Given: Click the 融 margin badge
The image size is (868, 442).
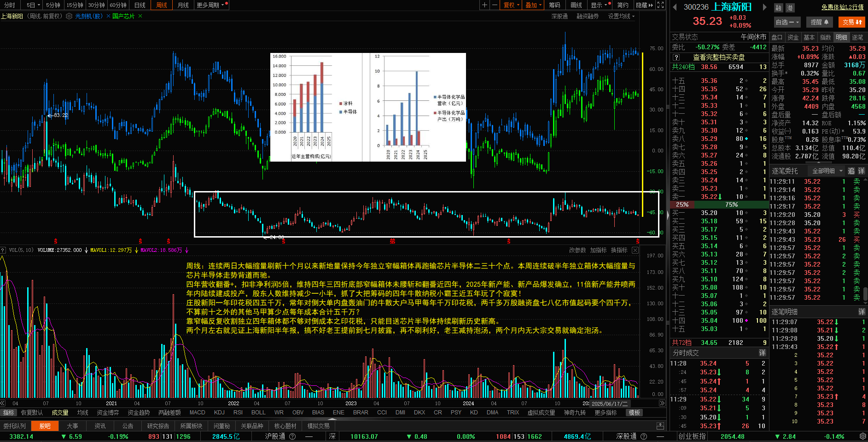Looking at the screenshot, I should (x=778, y=8).
